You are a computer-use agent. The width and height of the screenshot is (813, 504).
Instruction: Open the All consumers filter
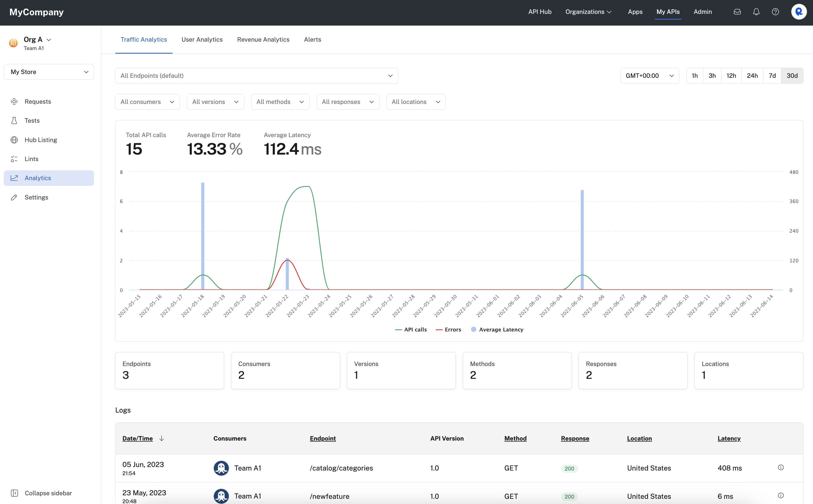147,102
